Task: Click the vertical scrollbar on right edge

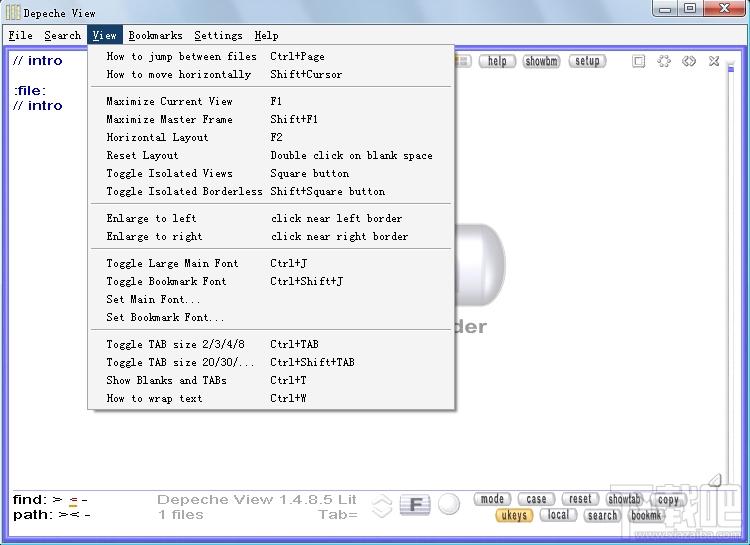Action: (730, 271)
